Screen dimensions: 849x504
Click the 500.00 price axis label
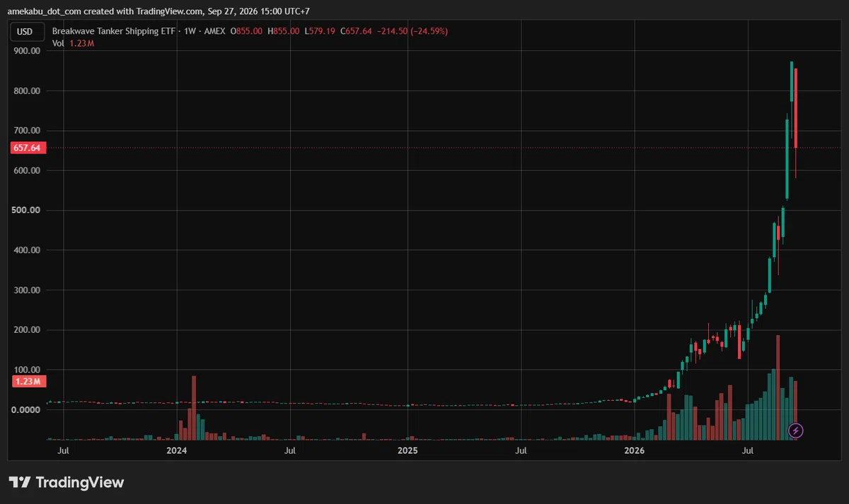[x=27, y=211]
